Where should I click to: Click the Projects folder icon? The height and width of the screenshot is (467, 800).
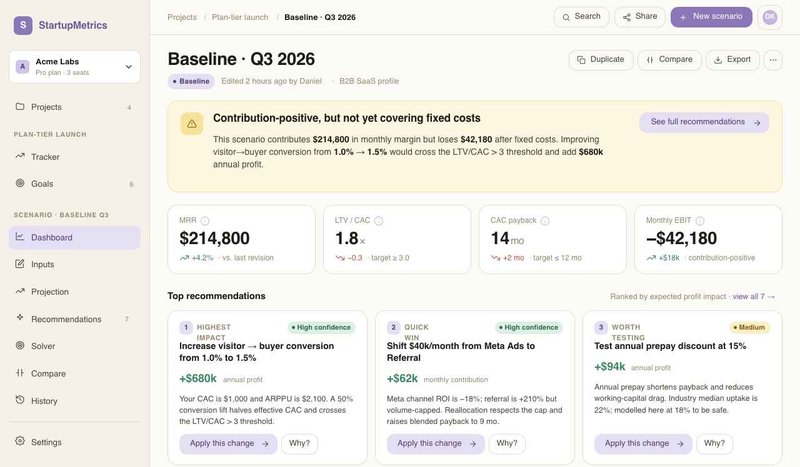pos(20,106)
